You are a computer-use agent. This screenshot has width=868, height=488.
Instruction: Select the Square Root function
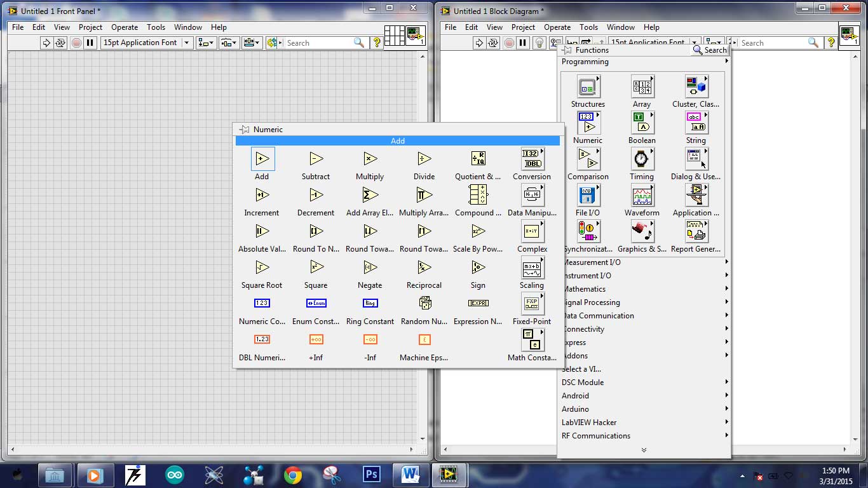point(262,268)
